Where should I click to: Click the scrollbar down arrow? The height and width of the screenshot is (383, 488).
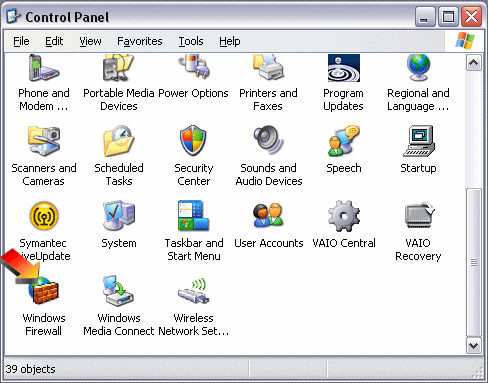pyautogui.click(x=474, y=345)
